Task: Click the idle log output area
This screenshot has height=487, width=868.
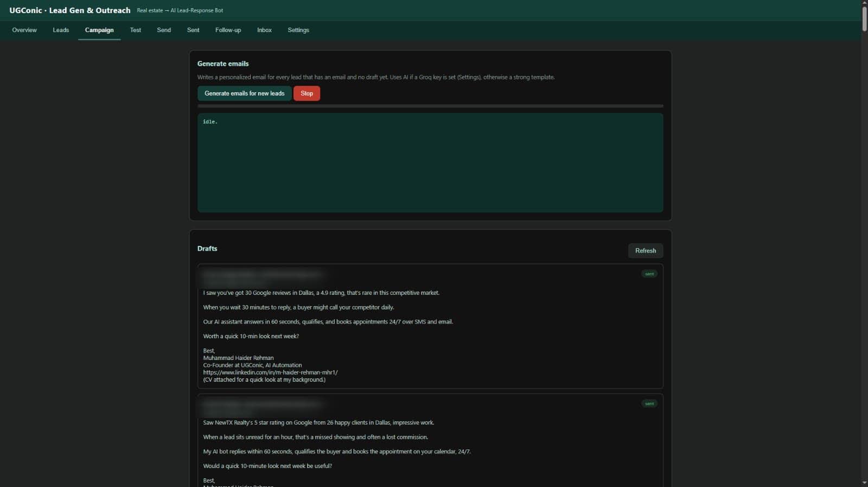Action: [x=430, y=162]
